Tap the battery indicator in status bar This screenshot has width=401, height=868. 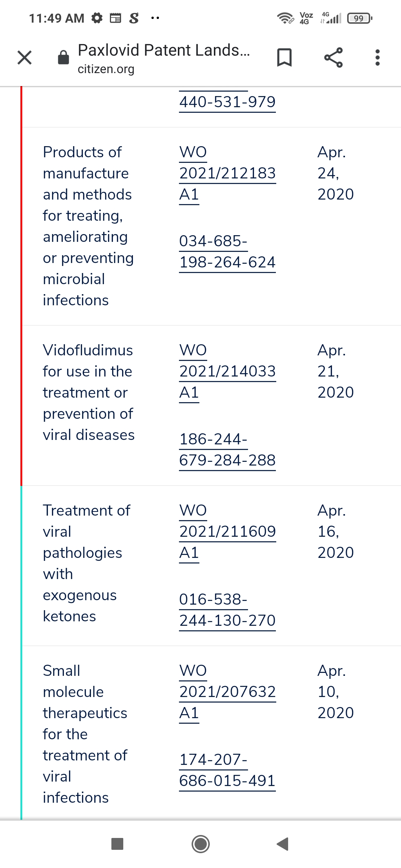(359, 18)
